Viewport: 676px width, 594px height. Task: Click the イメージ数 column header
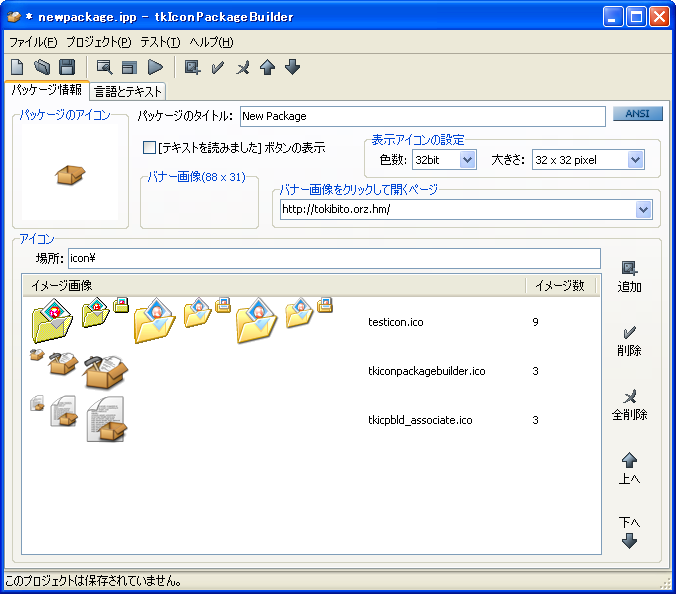coord(560,285)
